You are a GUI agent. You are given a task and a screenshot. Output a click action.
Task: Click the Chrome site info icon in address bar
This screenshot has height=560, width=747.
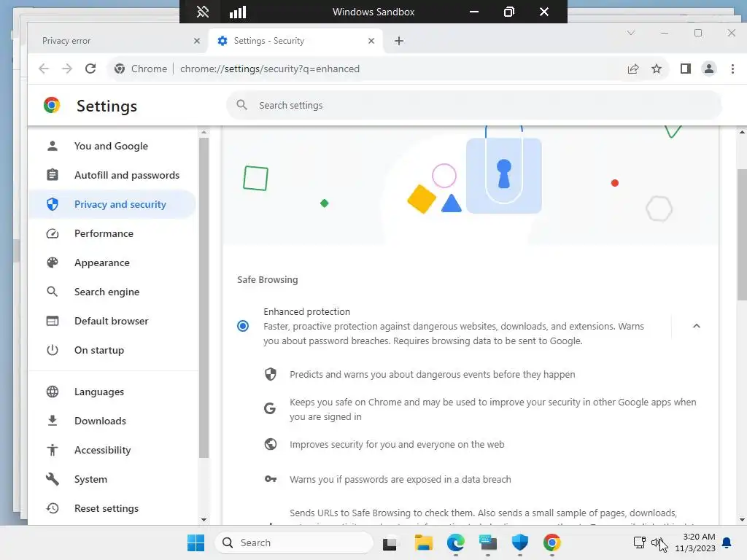(x=120, y=69)
